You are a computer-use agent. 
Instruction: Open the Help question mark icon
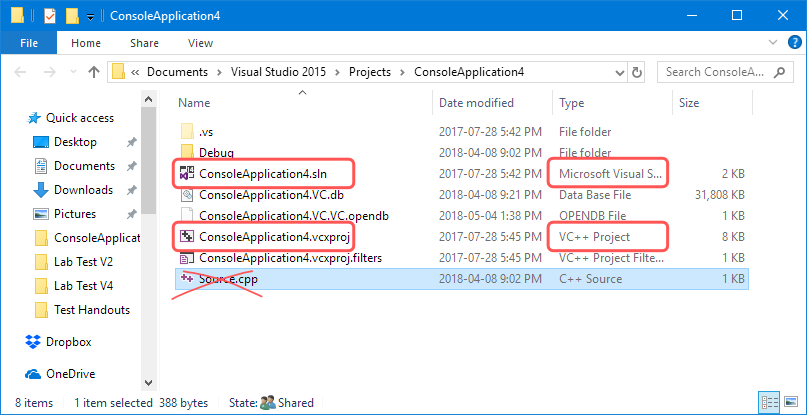[x=795, y=43]
